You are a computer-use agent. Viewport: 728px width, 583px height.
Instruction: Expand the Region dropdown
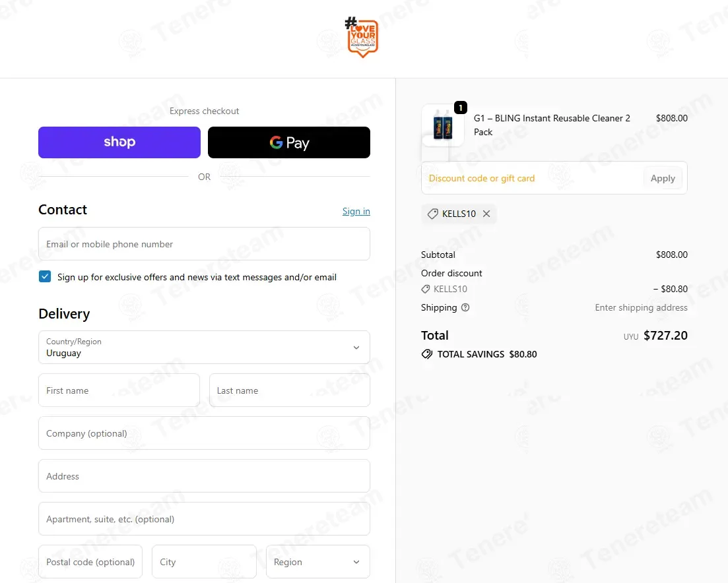coord(318,562)
